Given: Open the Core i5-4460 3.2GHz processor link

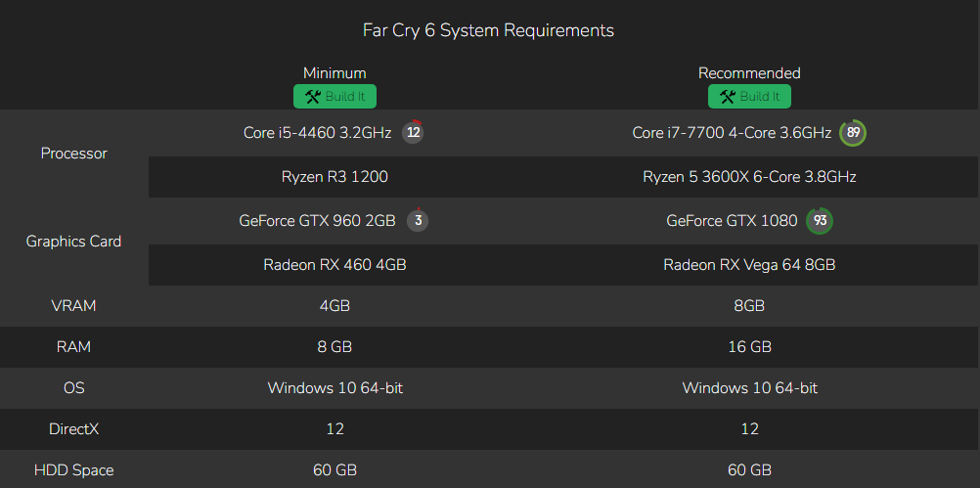Looking at the screenshot, I should (318, 133).
